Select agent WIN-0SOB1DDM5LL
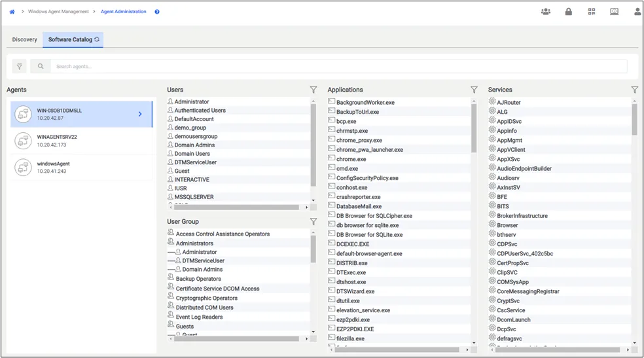644x358 pixels. [x=81, y=114]
